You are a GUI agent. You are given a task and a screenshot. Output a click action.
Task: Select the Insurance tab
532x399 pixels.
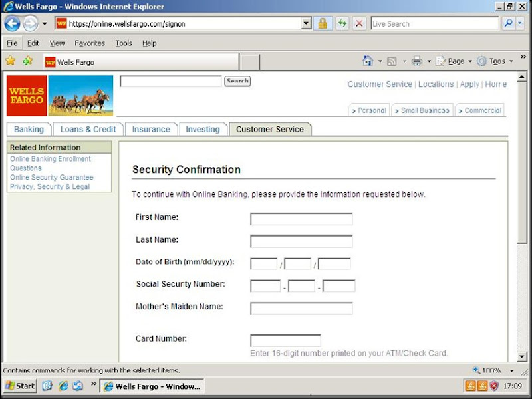[x=151, y=129]
